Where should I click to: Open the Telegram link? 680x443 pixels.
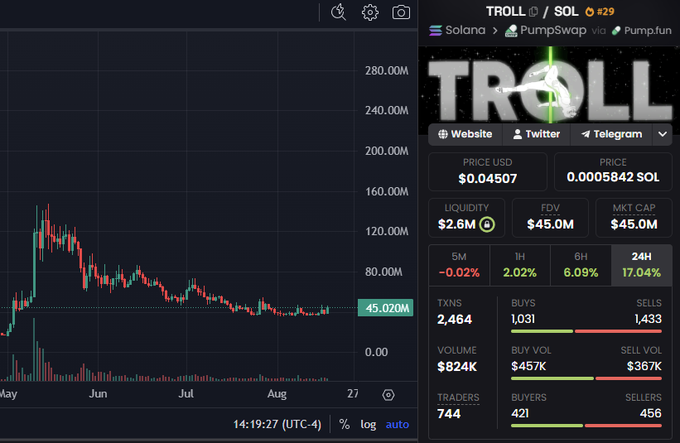[x=611, y=134]
